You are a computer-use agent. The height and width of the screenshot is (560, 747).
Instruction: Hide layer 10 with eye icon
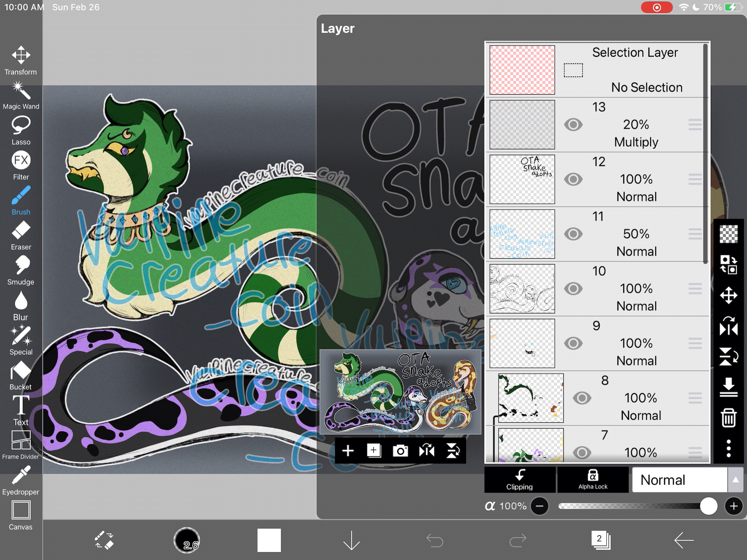573,289
